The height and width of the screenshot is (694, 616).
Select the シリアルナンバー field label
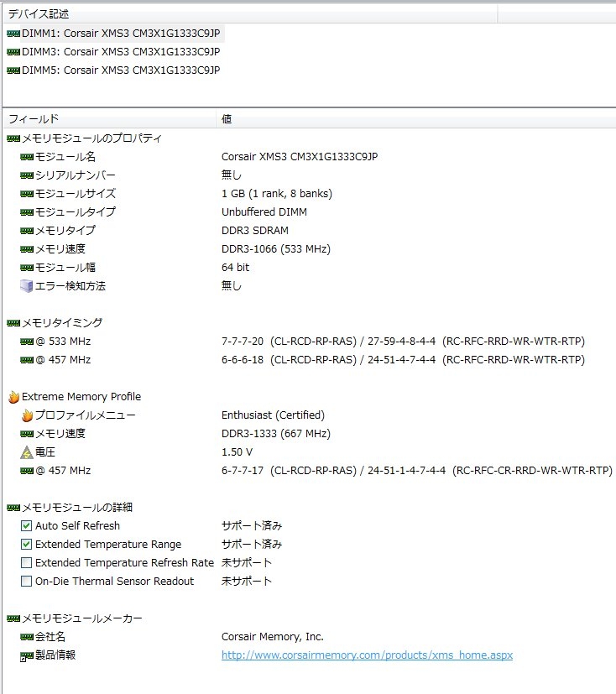click(76, 175)
